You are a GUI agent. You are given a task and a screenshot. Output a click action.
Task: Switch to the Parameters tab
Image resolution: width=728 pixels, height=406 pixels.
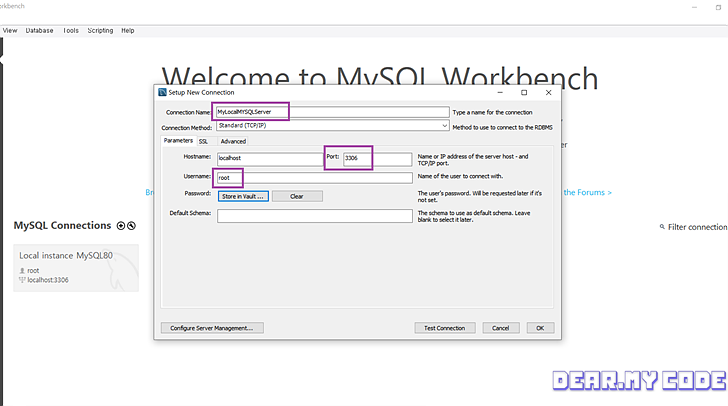point(178,141)
